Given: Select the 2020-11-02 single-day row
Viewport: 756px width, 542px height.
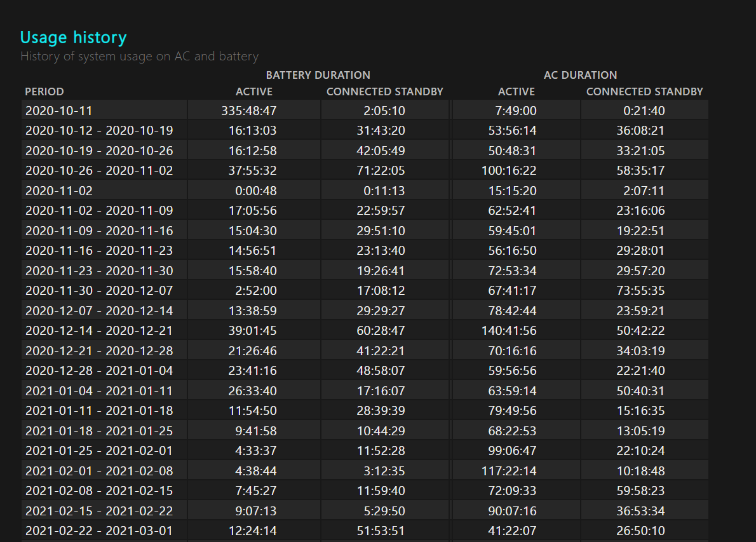Looking at the screenshot, I should (365, 191).
